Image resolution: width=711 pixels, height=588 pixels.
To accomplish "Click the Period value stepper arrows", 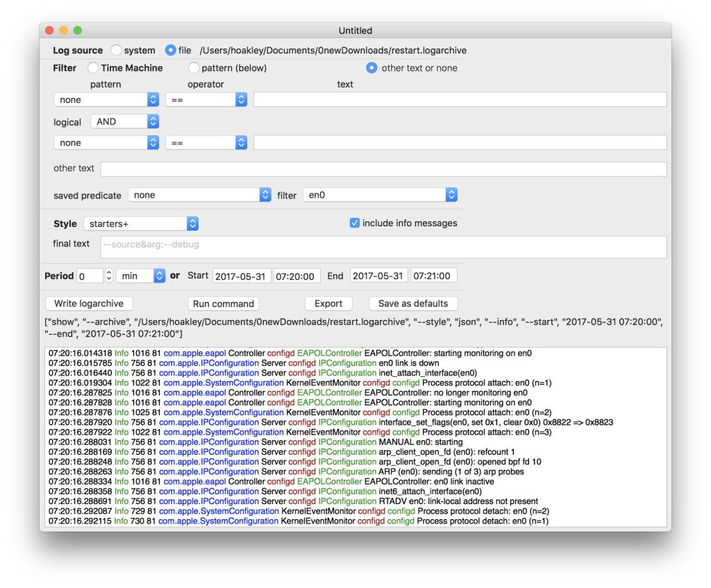I will click(108, 276).
